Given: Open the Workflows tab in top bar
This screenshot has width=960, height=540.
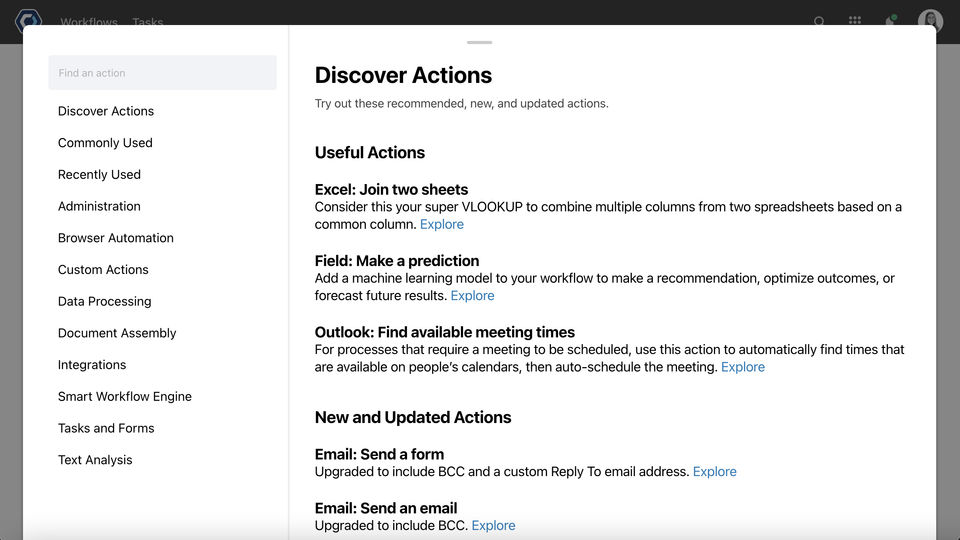Looking at the screenshot, I should 89,21.
